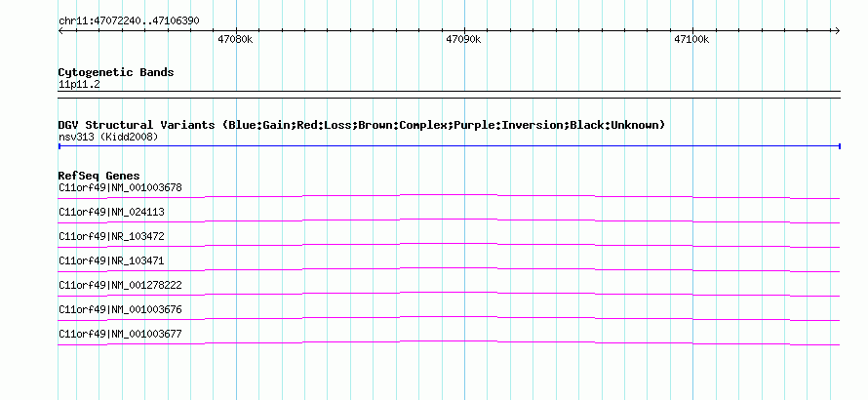Click the 11p11.2 band label
The width and height of the screenshot is (868, 400).
pyautogui.click(x=79, y=85)
